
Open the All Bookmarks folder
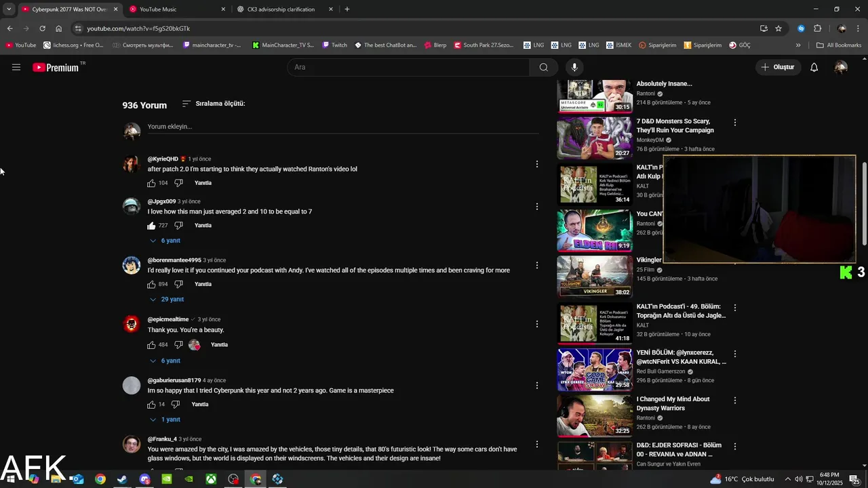(x=839, y=45)
